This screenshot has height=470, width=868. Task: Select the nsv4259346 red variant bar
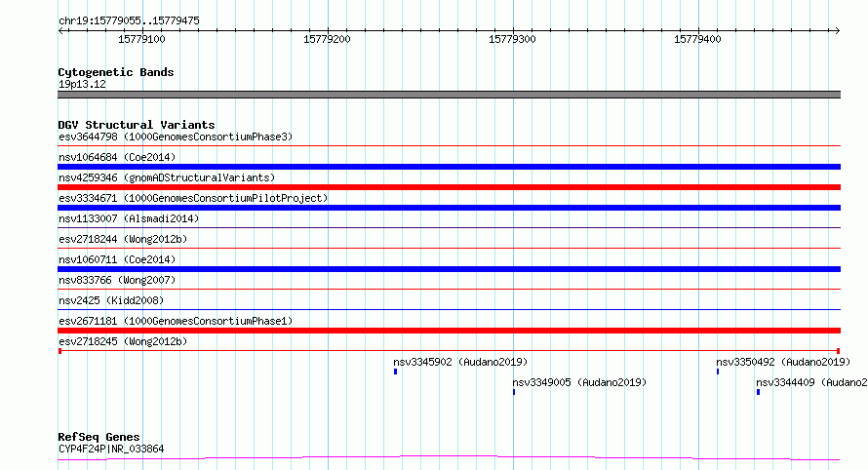click(x=449, y=187)
